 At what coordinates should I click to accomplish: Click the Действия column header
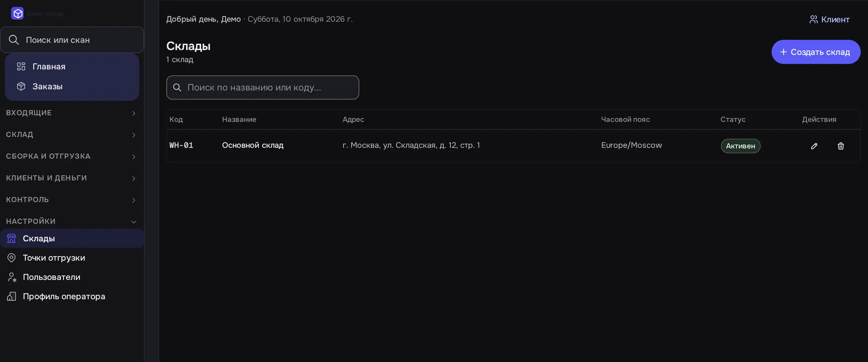(x=819, y=120)
